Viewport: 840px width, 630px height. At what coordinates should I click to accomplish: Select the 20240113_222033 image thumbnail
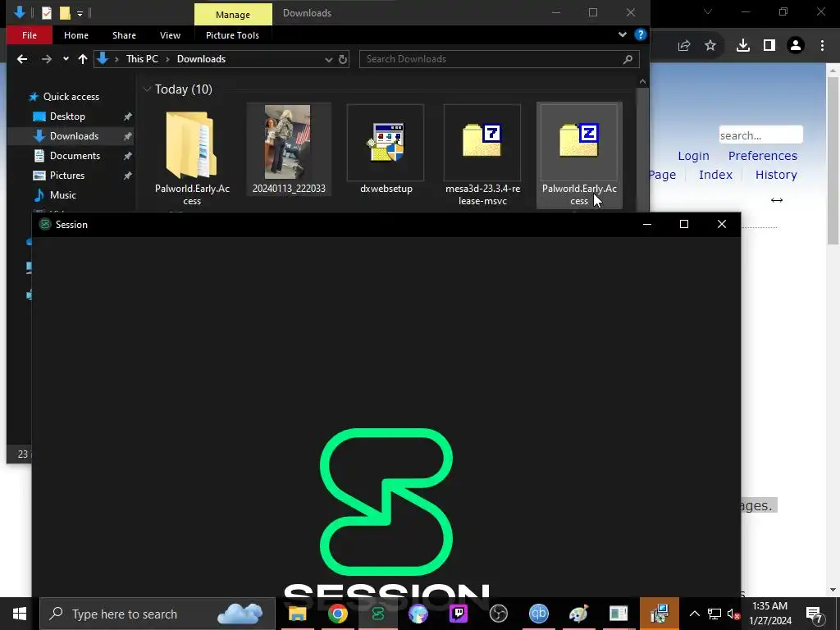(288, 149)
